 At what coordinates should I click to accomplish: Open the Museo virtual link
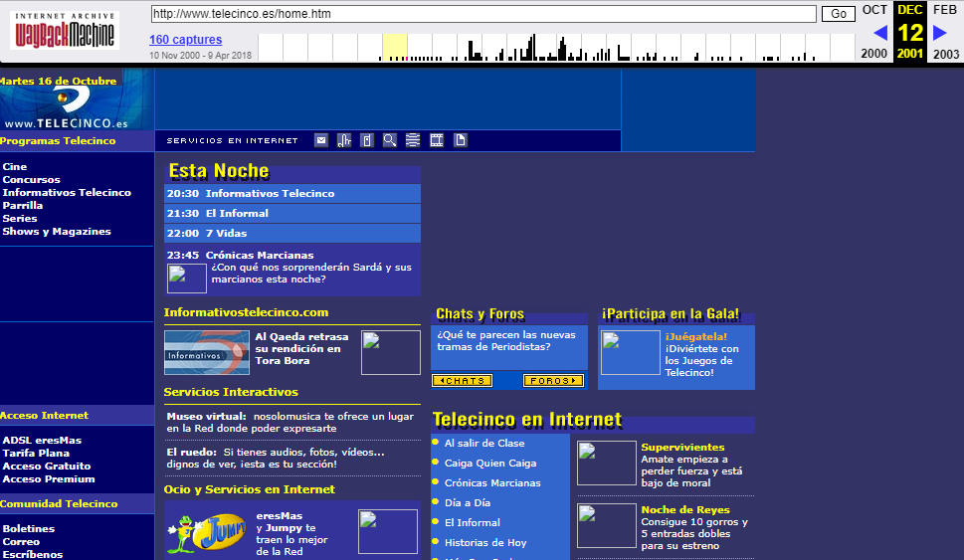207,416
